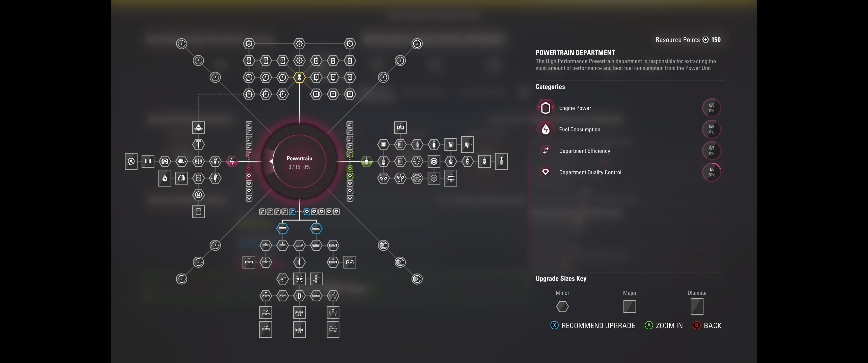Click the yellow highlighted hexagon upgrade node
Screen dimensions: 868x363
click(x=299, y=77)
